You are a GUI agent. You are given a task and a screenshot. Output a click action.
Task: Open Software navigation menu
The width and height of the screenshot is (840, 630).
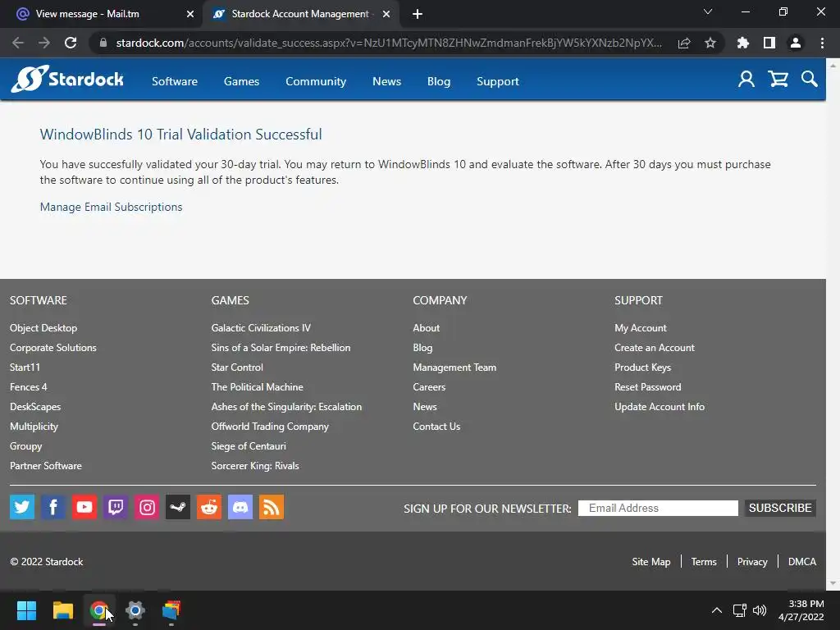pyautogui.click(x=175, y=81)
